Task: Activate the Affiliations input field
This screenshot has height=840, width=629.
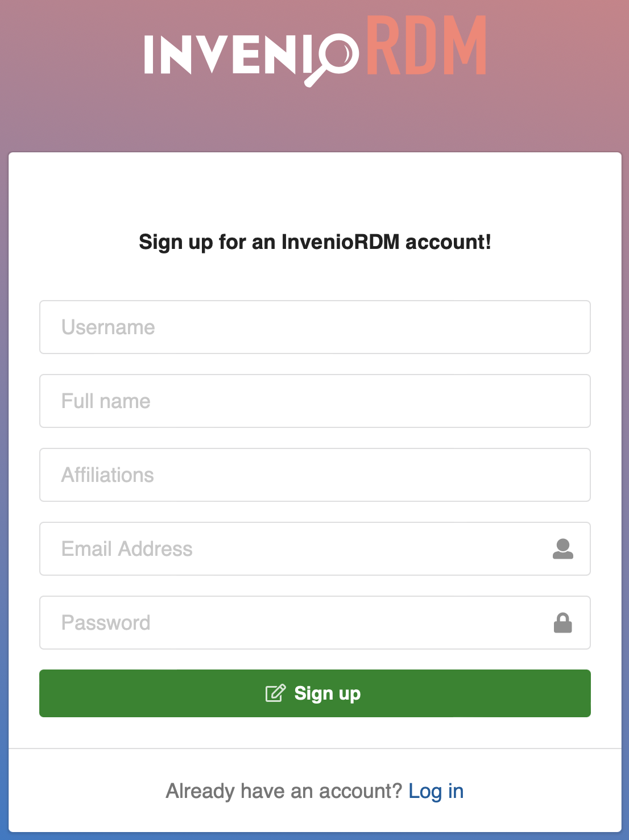Action: pyautogui.click(x=315, y=475)
